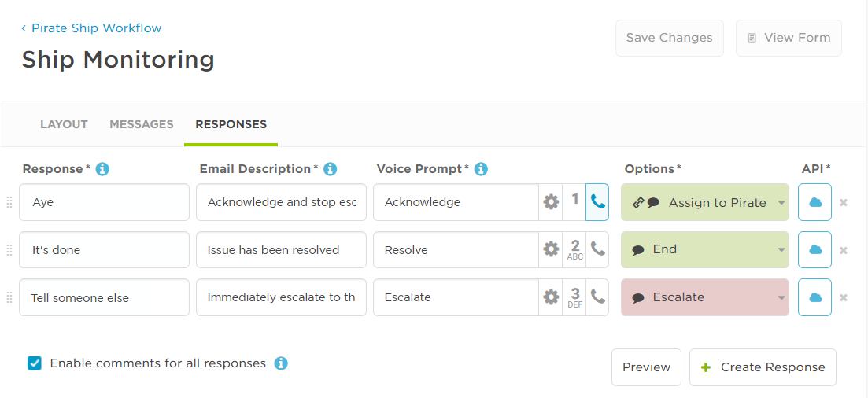The height and width of the screenshot is (398, 868).
Task: Click the Create Response button
Action: pos(763,367)
